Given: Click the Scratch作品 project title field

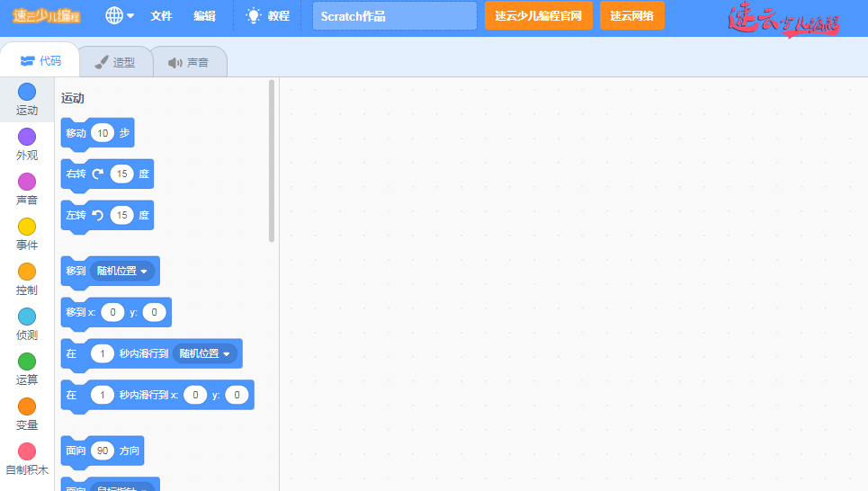Looking at the screenshot, I should pyautogui.click(x=394, y=16).
